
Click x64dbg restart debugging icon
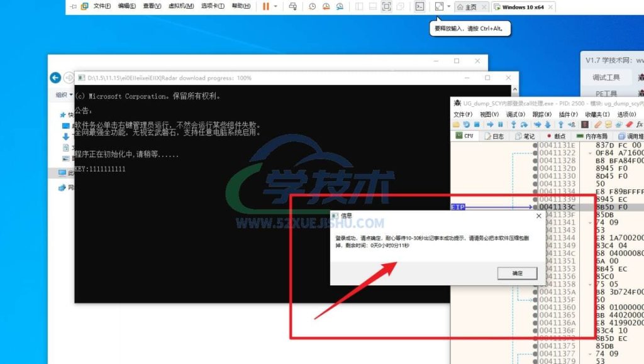[x=467, y=124]
